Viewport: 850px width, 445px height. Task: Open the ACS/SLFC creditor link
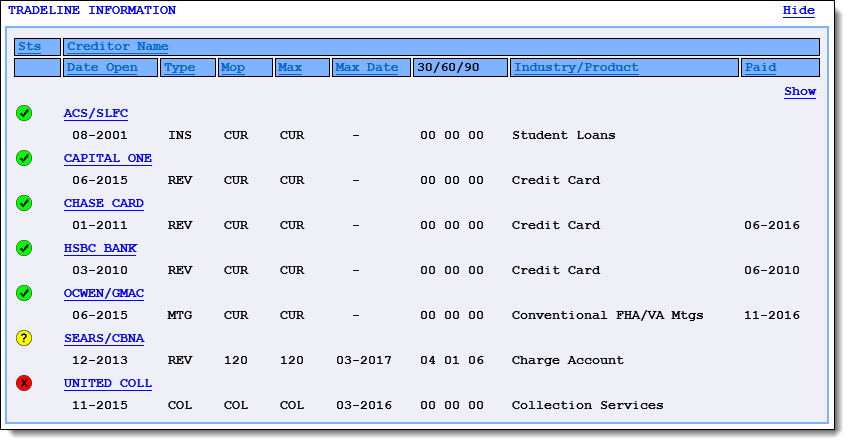tap(96, 113)
